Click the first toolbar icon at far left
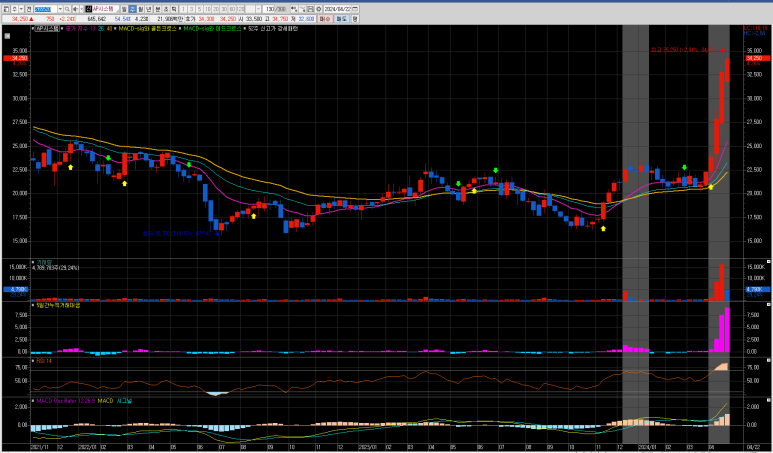The height and width of the screenshot is (453, 773). (5, 9)
